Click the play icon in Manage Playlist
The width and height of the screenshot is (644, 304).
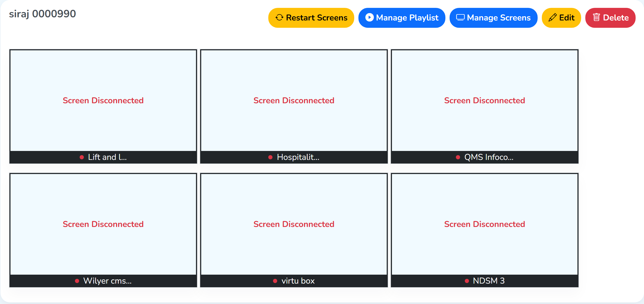(369, 17)
